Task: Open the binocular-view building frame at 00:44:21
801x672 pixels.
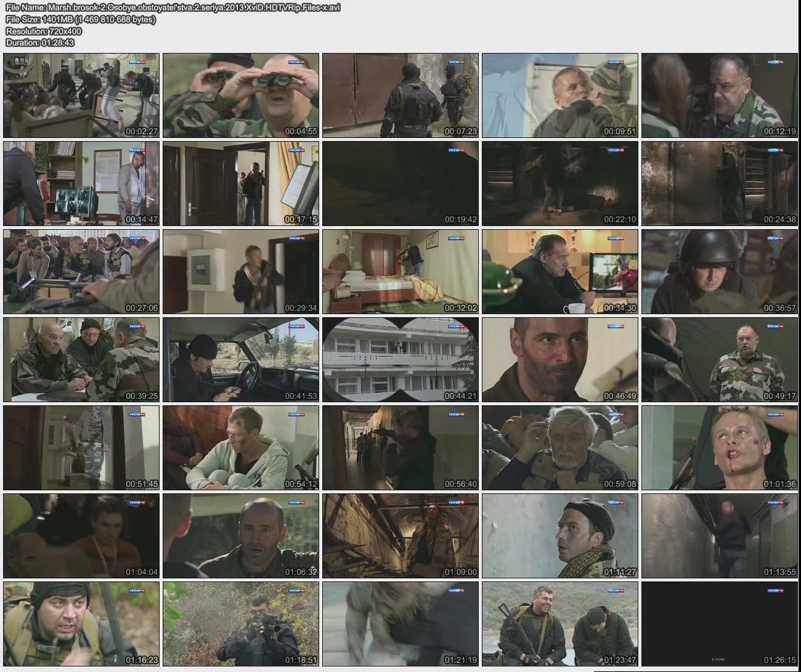Action: tap(400, 360)
